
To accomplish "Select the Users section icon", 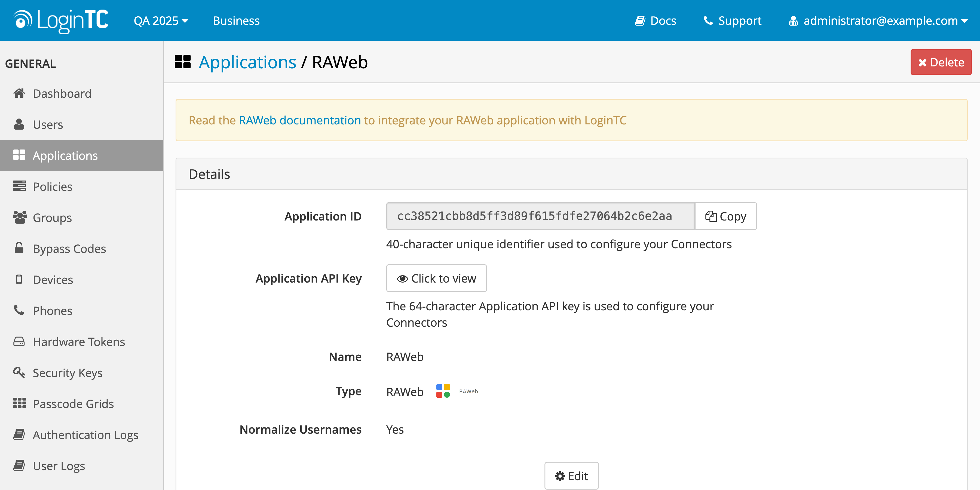I will click(x=19, y=124).
